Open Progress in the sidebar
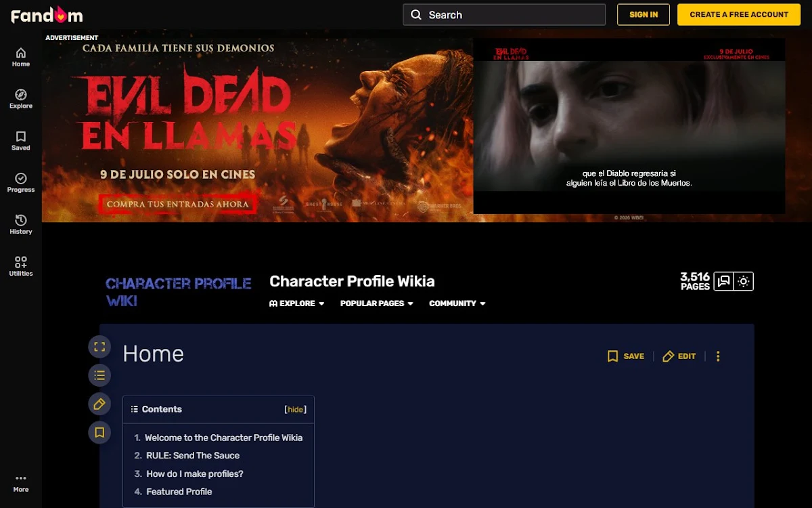The height and width of the screenshot is (508, 812). (21, 183)
